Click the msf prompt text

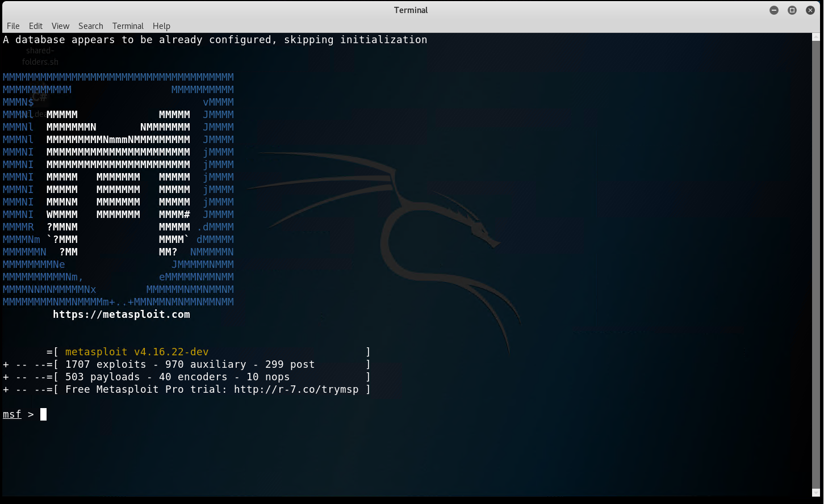tap(12, 414)
